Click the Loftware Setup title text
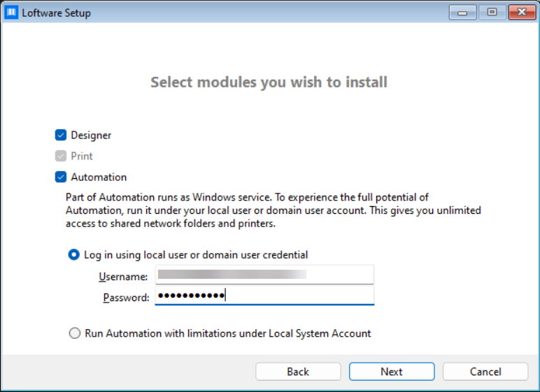Screen dimensions: 540x392 [x=57, y=13]
